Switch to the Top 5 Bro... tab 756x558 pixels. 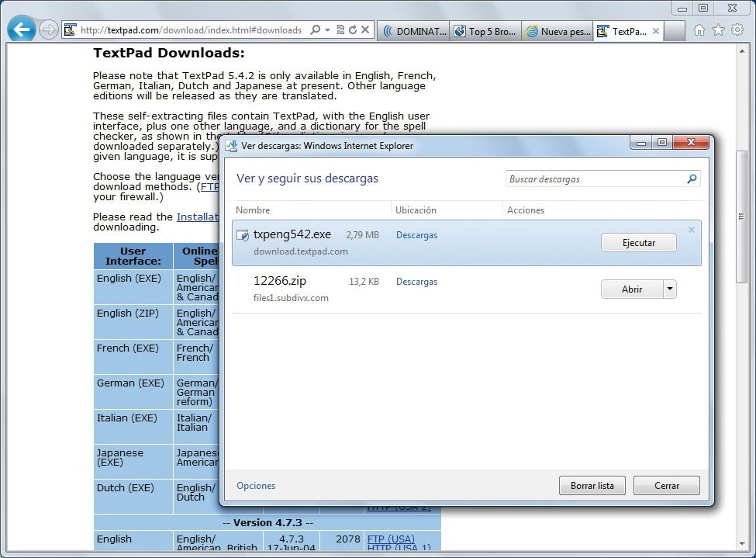pos(485,31)
